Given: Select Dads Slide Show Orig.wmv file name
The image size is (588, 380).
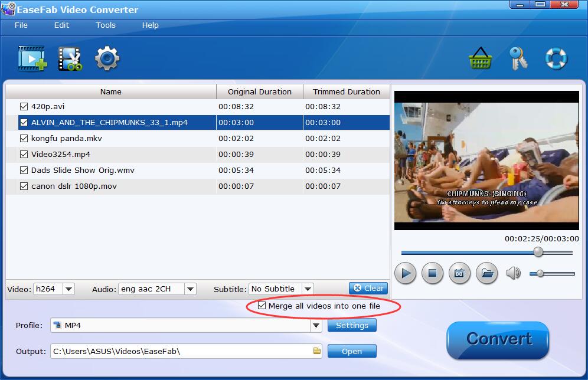Looking at the screenshot, I should [x=83, y=170].
